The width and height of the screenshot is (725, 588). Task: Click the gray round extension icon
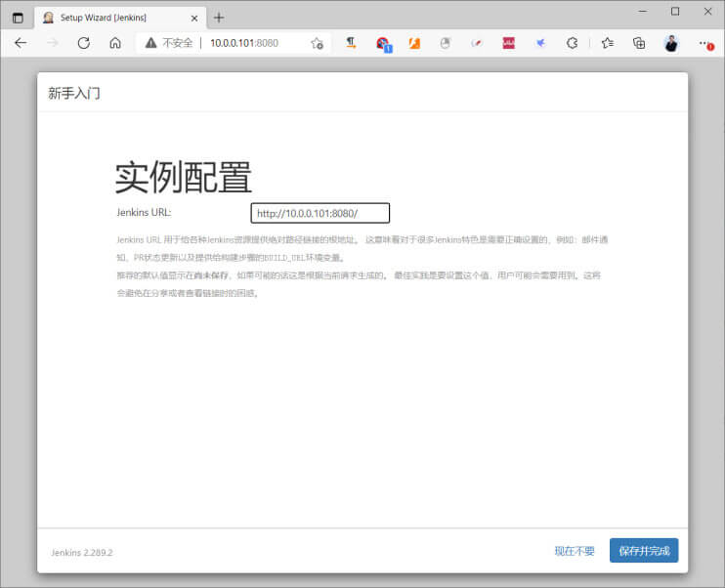[446, 43]
